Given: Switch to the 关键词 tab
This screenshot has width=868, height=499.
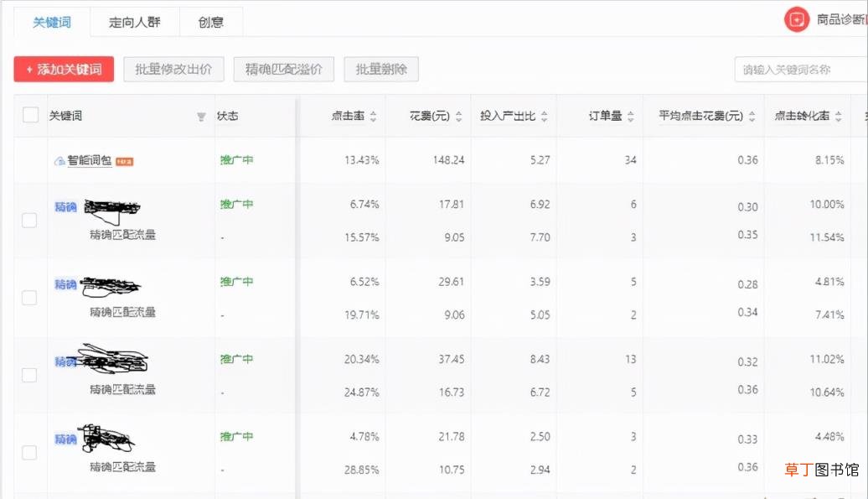Looking at the screenshot, I should [x=52, y=22].
